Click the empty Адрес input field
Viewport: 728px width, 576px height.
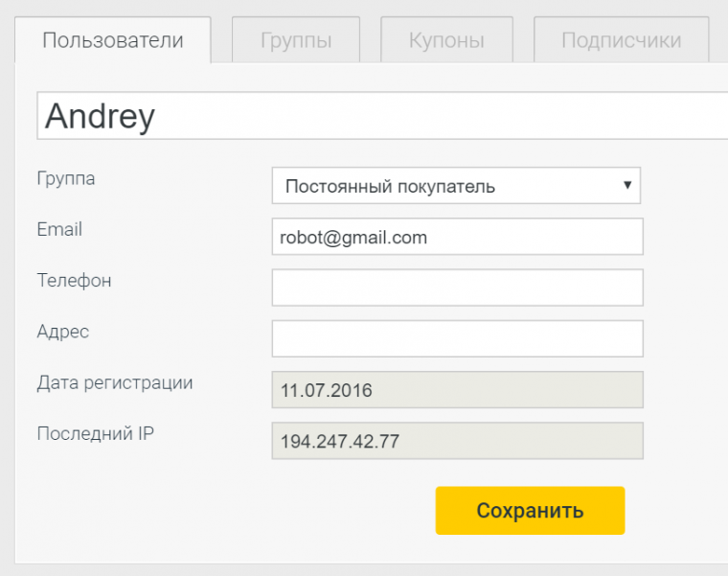pos(457,338)
